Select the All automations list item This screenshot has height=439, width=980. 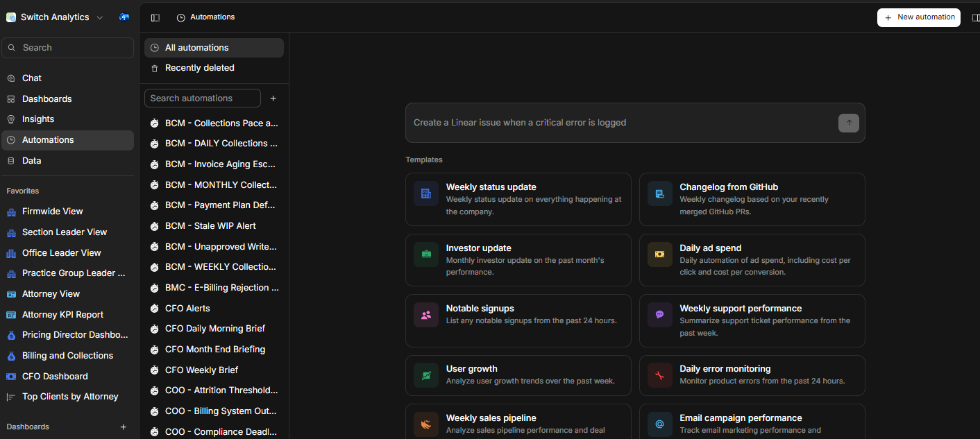tap(214, 48)
